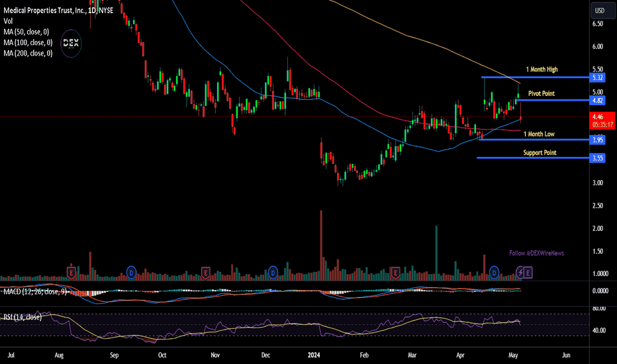Click the 2024 label on time axis
The image size is (617, 364).
pos(314,355)
